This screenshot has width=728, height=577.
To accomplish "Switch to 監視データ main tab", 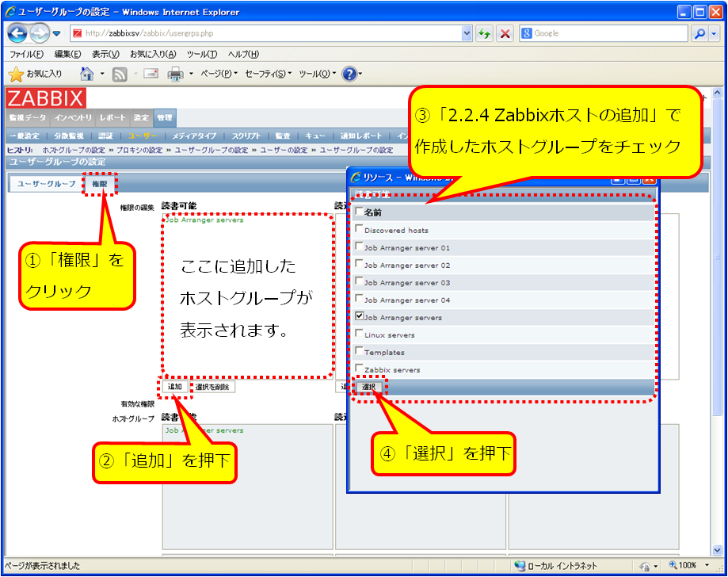I will (x=28, y=118).
